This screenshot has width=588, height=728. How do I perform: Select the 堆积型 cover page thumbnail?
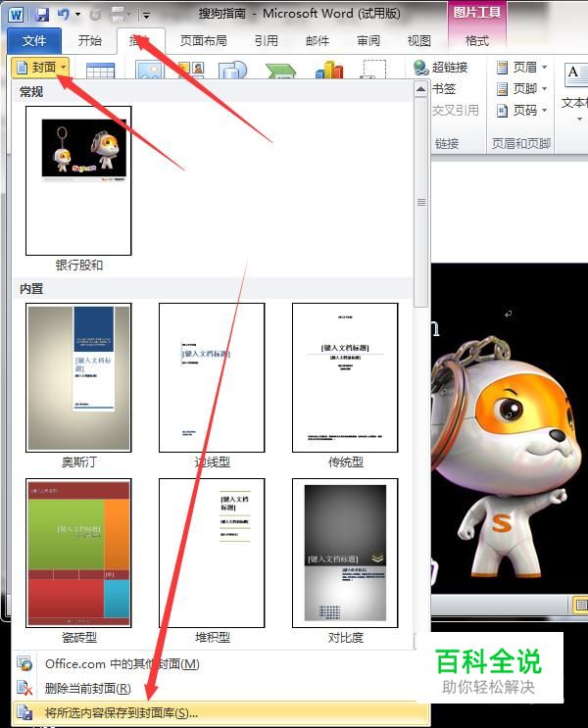pyautogui.click(x=212, y=553)
